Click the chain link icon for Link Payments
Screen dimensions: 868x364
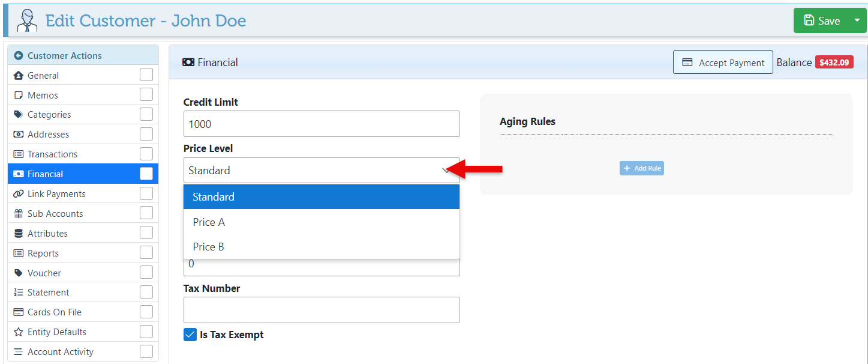[x=18, y=194]
